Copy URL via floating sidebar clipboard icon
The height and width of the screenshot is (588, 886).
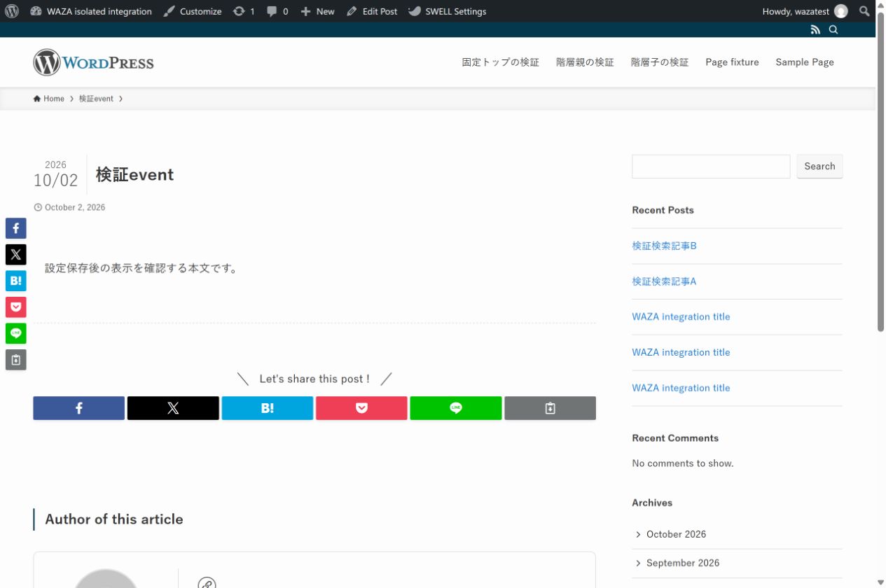point(16,360)
